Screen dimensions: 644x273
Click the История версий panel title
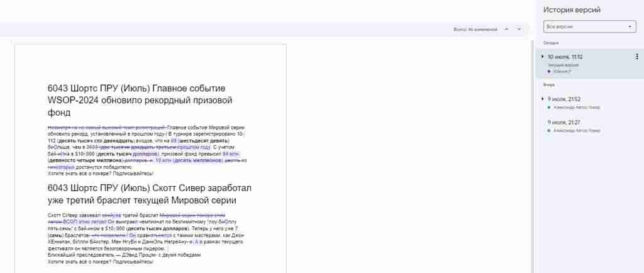click(572, 10)
